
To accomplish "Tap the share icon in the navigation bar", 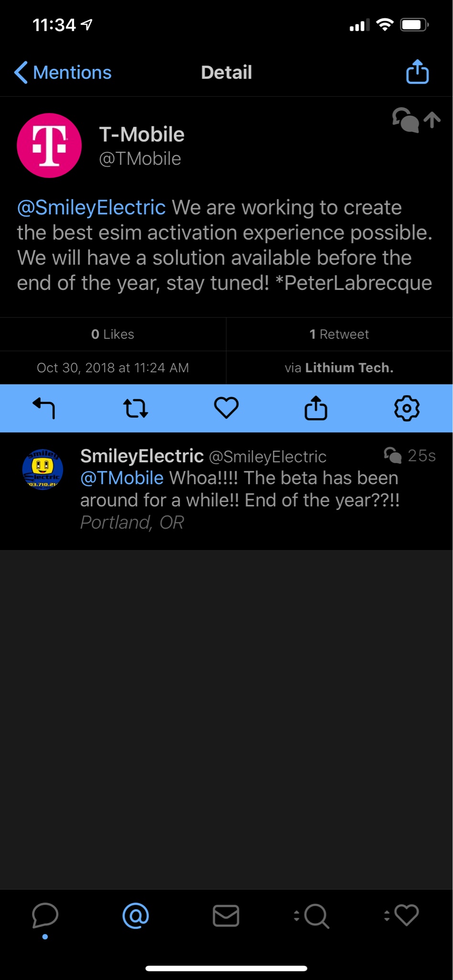I will pyautogui.click(x=417, y=72).
